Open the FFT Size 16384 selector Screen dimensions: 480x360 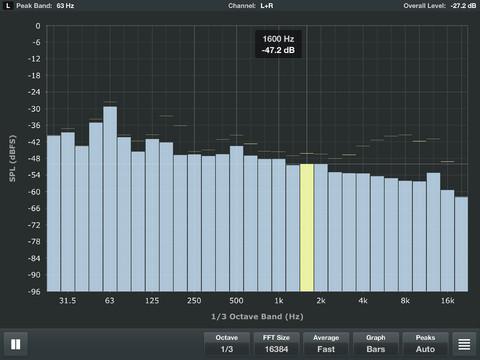[x=276, y=344]
